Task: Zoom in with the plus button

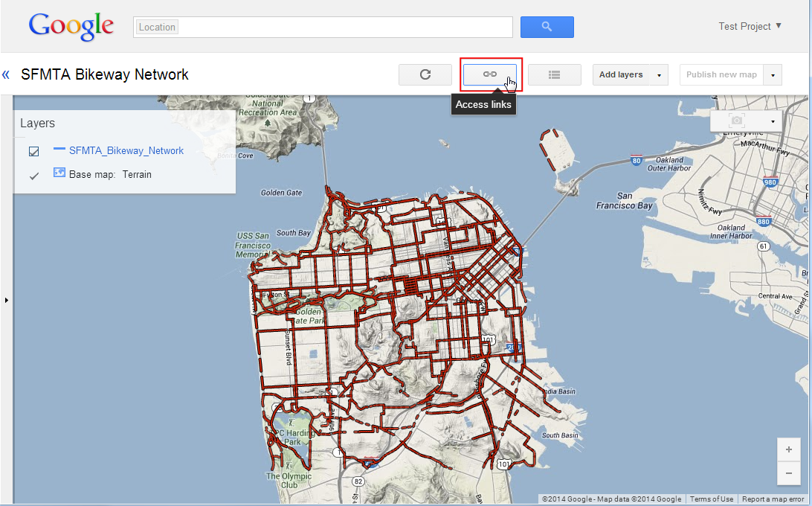Action: coord(788,450)
